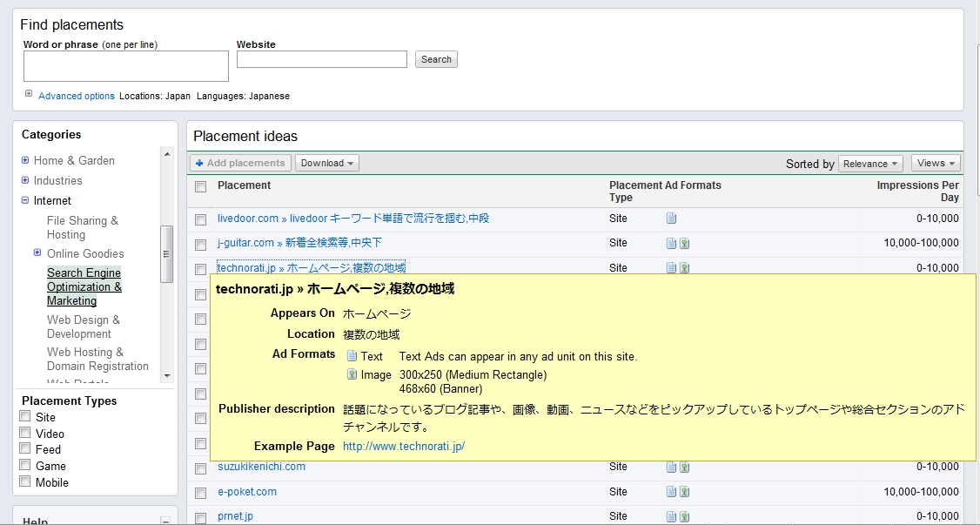The width and height of the screenshot is (980, 525).
Task: Open the suzukikenichi.com placement link
Action: click(261, 467)
